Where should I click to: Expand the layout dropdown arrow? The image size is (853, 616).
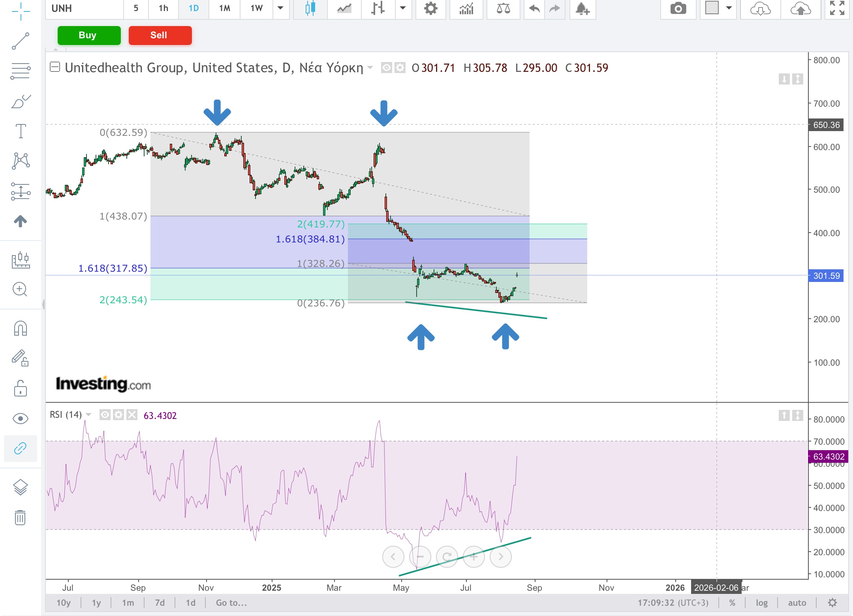tap(729, 8)
